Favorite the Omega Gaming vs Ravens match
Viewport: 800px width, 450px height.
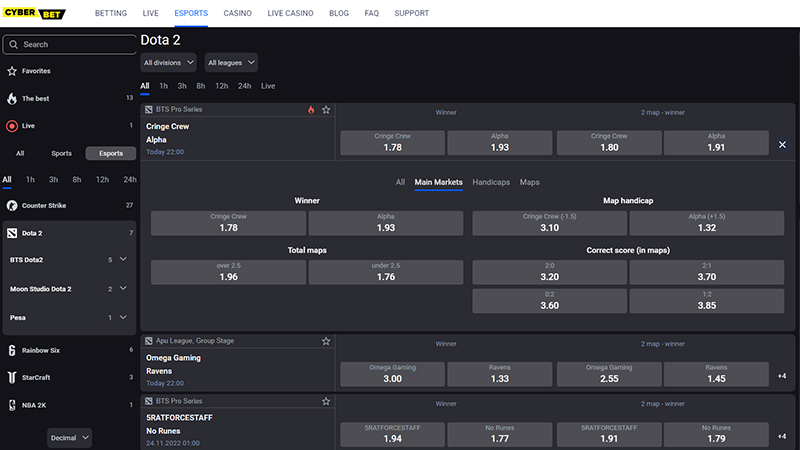click(x=326, y=341)
